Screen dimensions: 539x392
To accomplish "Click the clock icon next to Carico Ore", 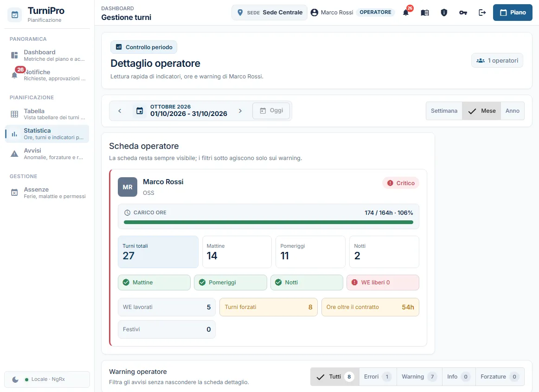I will pos(127,212).
